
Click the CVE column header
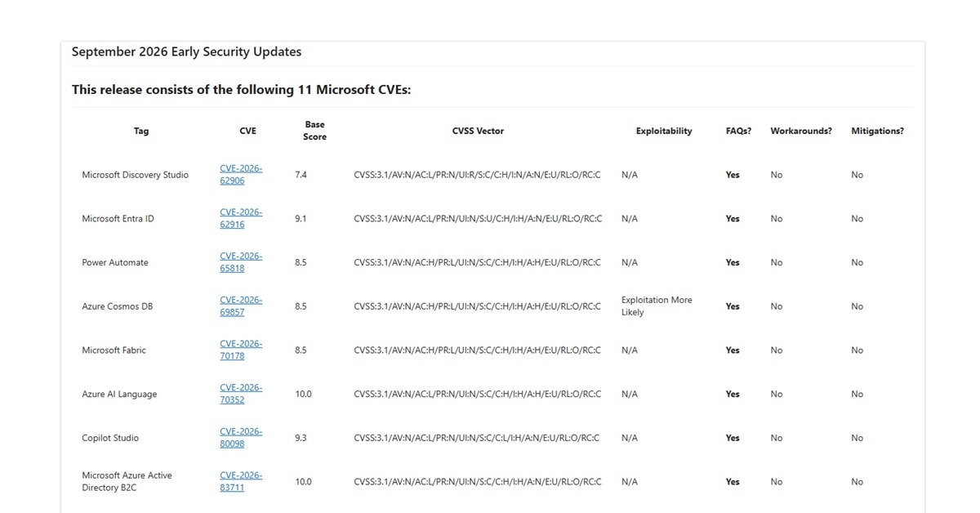click(x=247, y=131)
